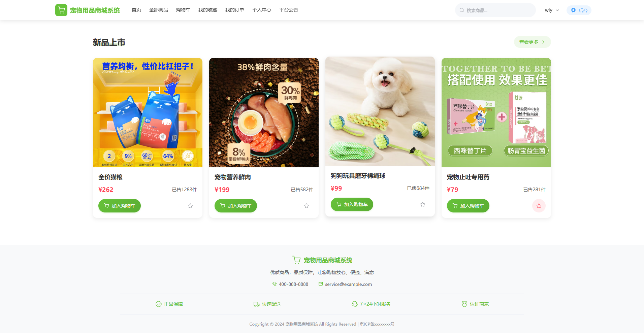Click the 快速配送 truck icon
644x333 pixels.
[x=257, y=304]
